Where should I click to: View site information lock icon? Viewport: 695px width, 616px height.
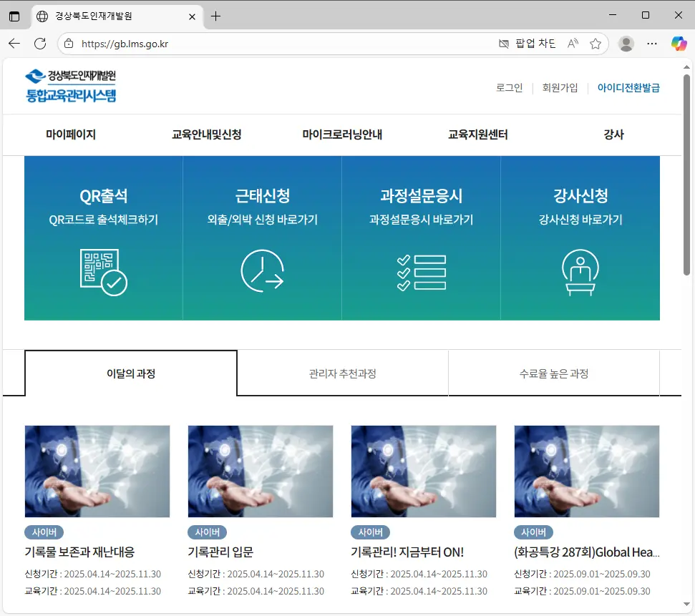pyautogui.click(x=69, y=44)
